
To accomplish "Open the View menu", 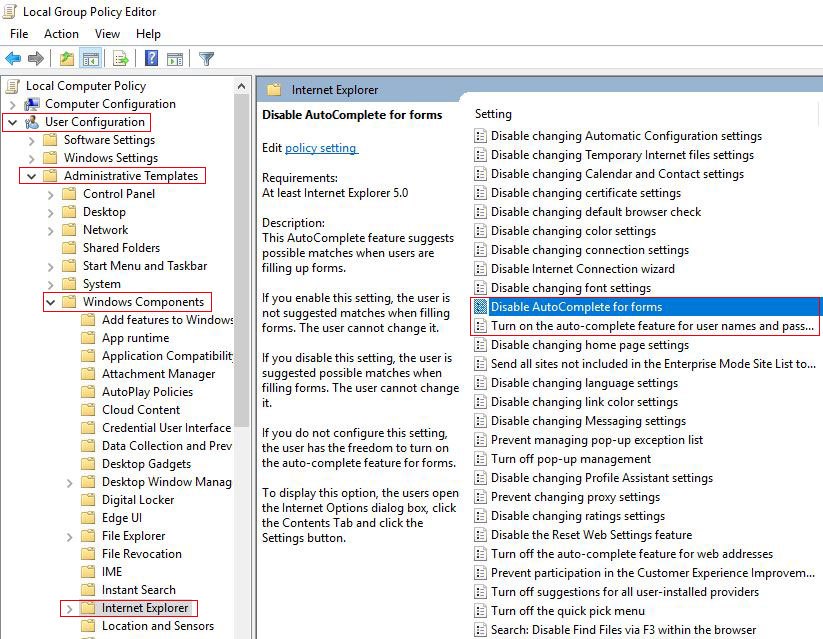I will click(x=107, y=34).
